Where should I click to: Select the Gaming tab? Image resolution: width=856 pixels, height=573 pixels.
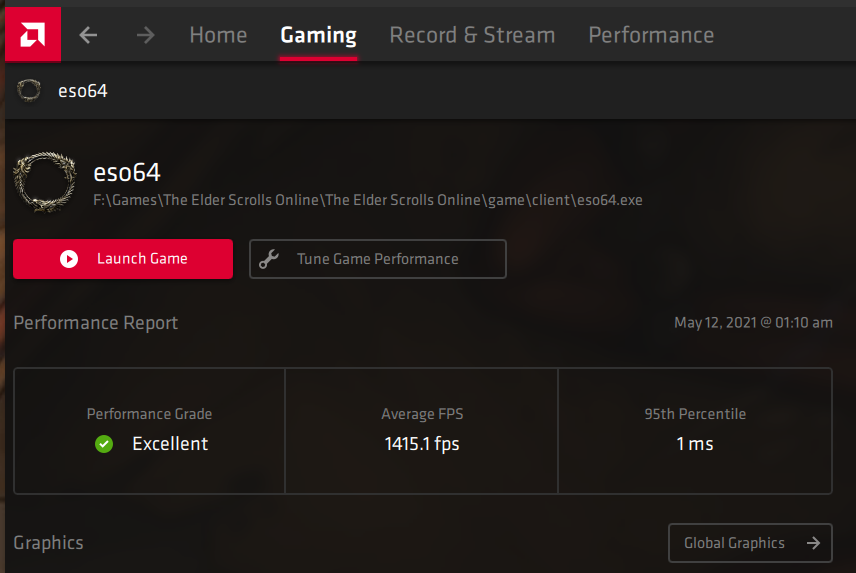[318, 35]
